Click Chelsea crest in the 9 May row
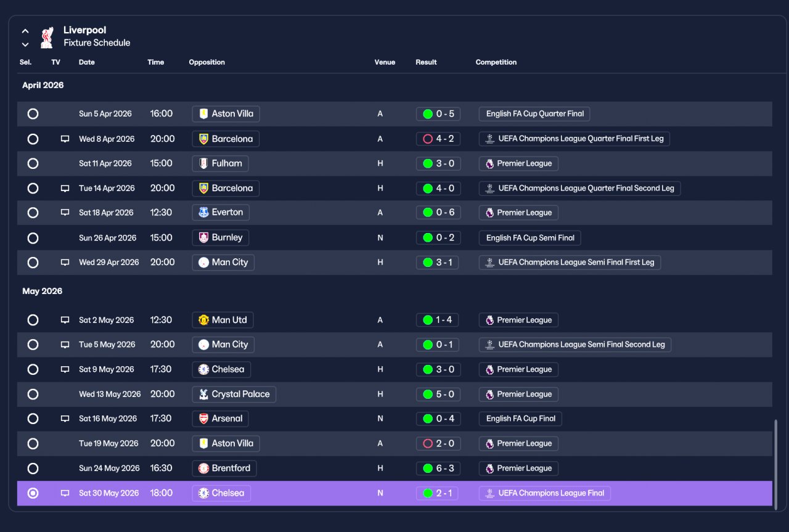 click(203, 370)
